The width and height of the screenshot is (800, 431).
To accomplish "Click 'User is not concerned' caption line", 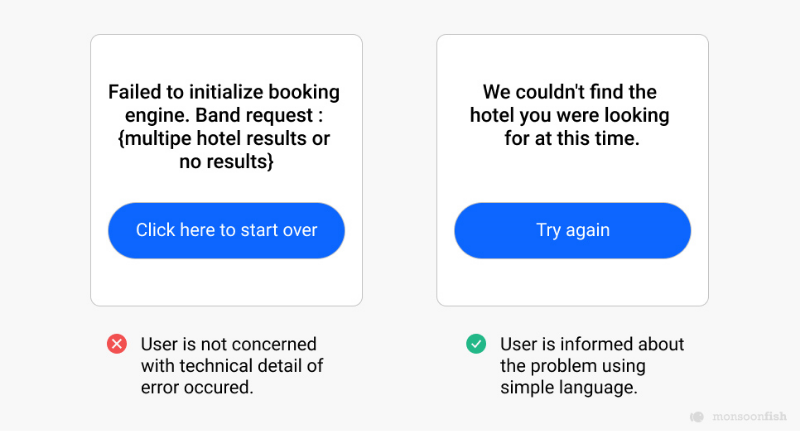I will [229, 344].
